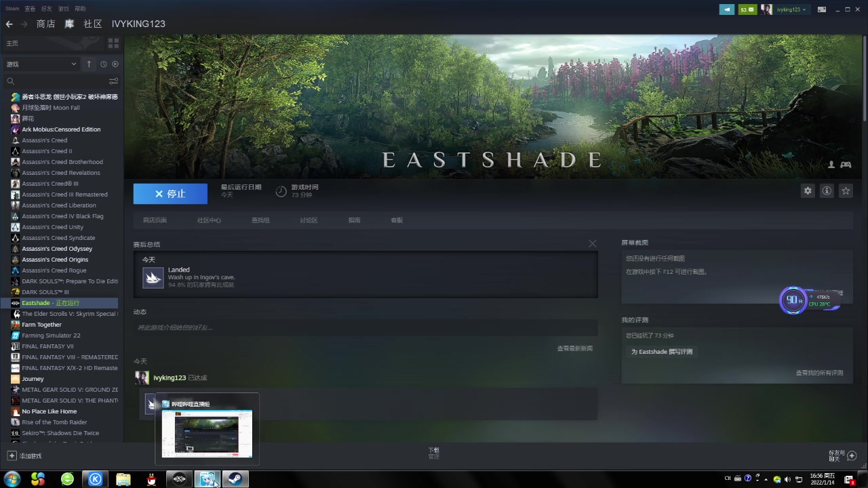Stop Eastshade with the 停止 button
This screenshot has height=488, width=868.
click(x=170, y=194)
